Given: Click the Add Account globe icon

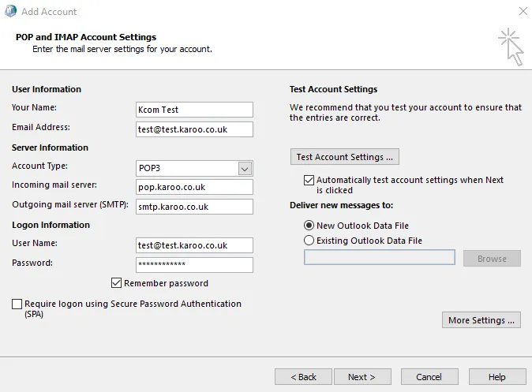Looking at the screenshot, I should 10,11.
